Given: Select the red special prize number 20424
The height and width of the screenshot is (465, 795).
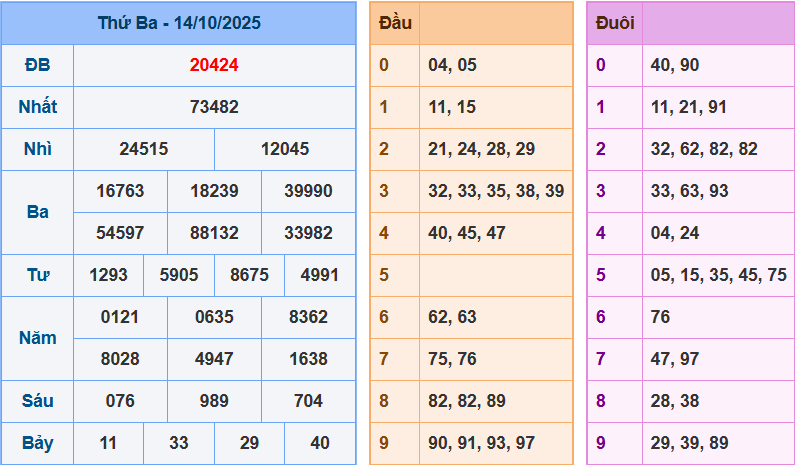Looking at the screenshot, I should [214, 65].
